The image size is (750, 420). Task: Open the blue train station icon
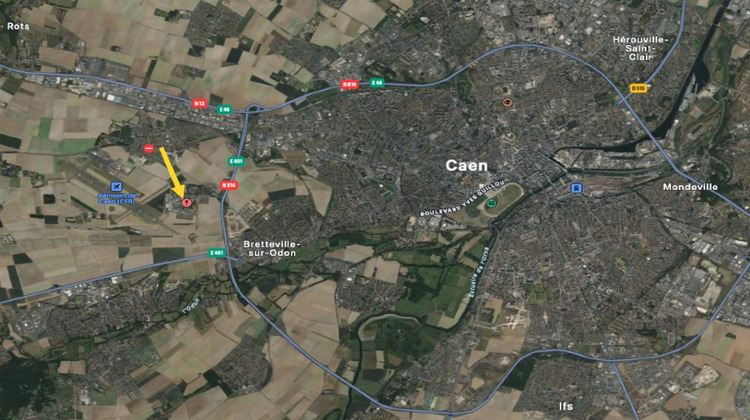coord(577,188)
